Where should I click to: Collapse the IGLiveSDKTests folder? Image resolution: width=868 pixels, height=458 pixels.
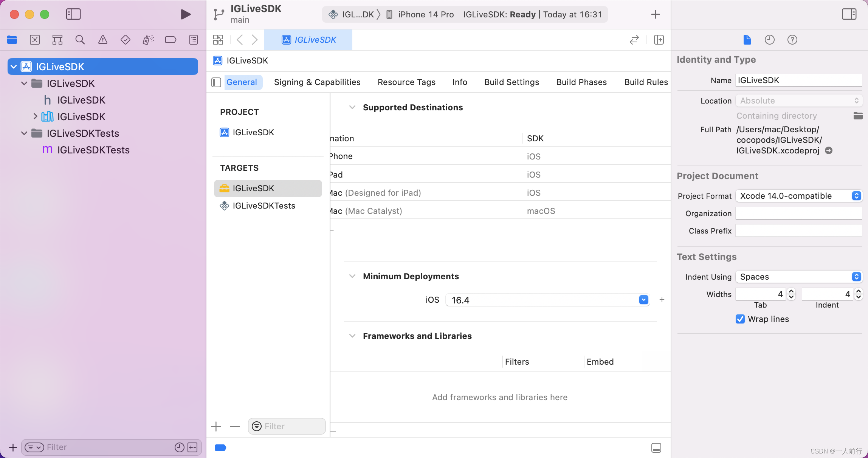pyautogui.click(x=24, y=133)
